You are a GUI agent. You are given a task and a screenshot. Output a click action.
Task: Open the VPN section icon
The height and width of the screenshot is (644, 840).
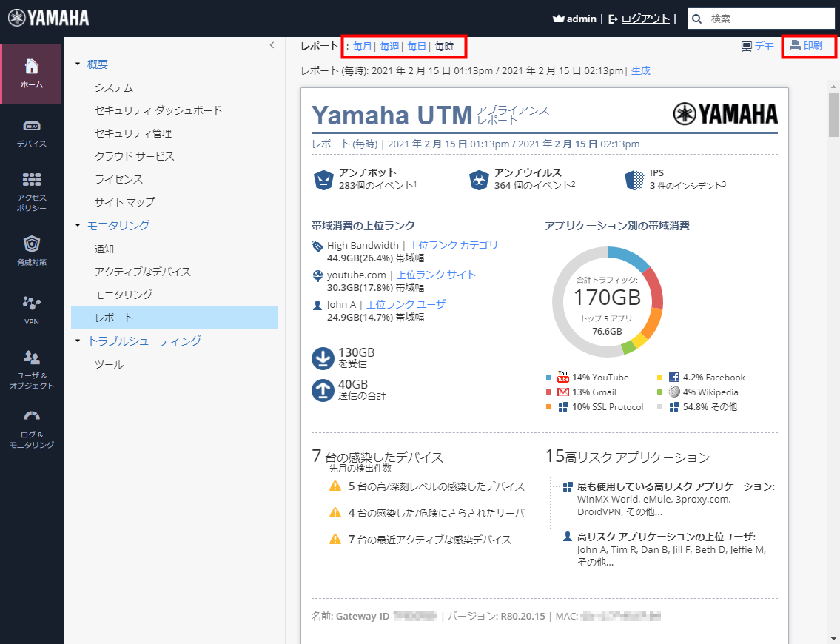31,302
